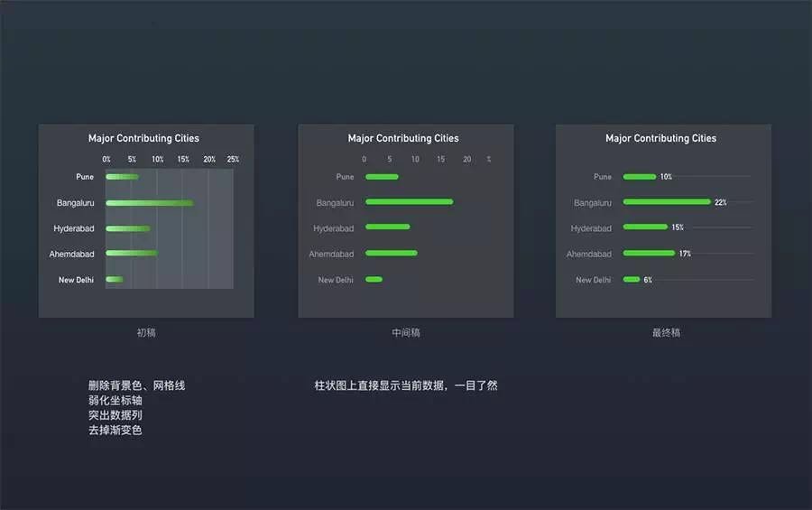Click the '15%' axis label in the 初稿 chart
The height and width of the screenshot is (510, 812).
pyautogui.click(x=183, y=159)
